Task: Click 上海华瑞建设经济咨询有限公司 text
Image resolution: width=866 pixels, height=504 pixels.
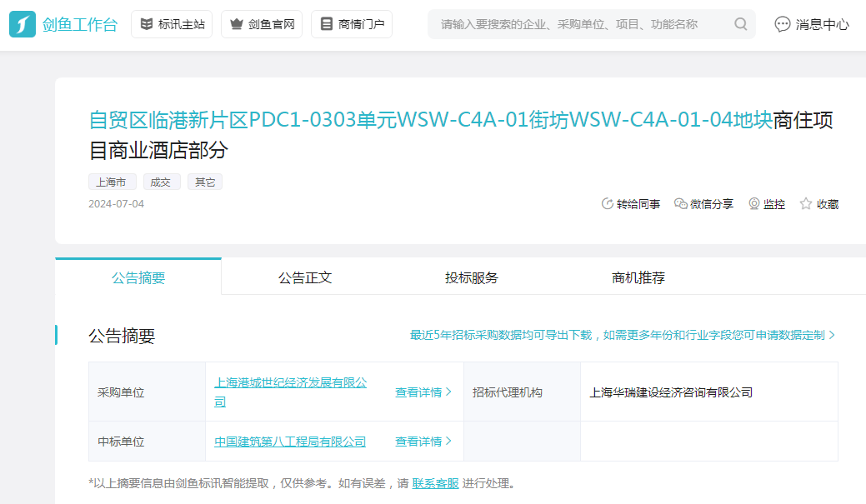Action: coord(671,392)
